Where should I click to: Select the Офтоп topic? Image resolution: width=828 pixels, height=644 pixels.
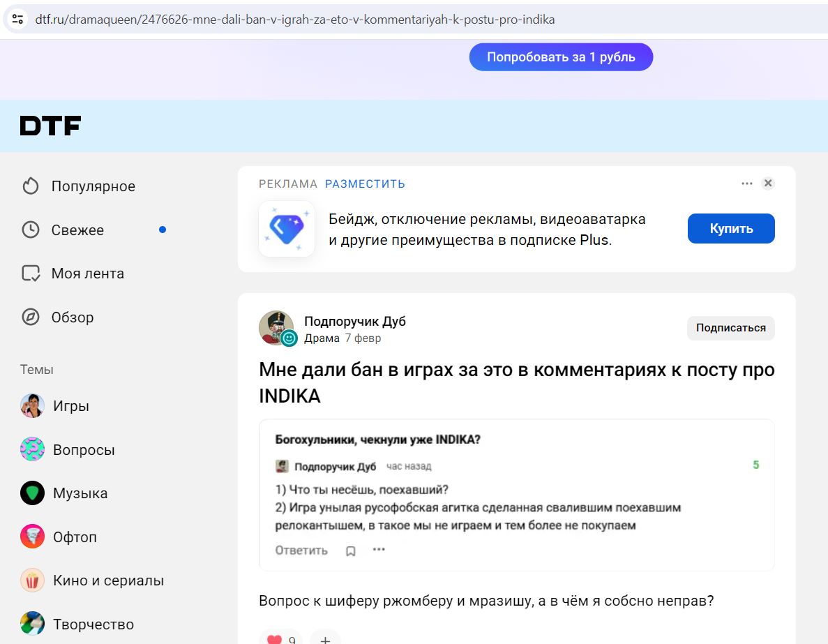point(75,537)
